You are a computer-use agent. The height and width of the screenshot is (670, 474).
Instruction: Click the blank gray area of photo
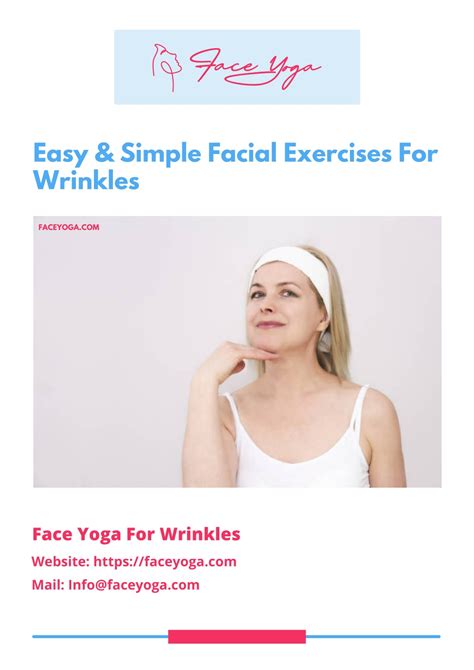[x=107, y=342]
